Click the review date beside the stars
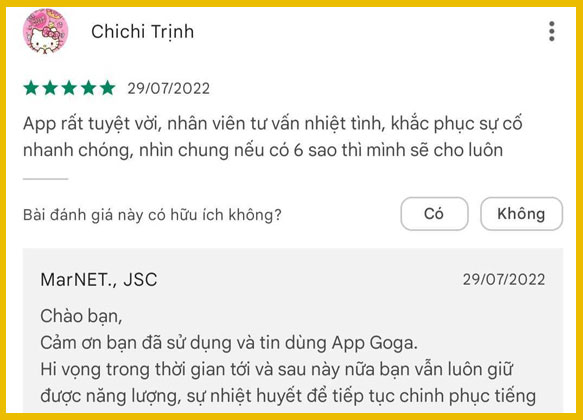Image resolution: width=583 pixels, height=420 pixels. click(169, 88)
